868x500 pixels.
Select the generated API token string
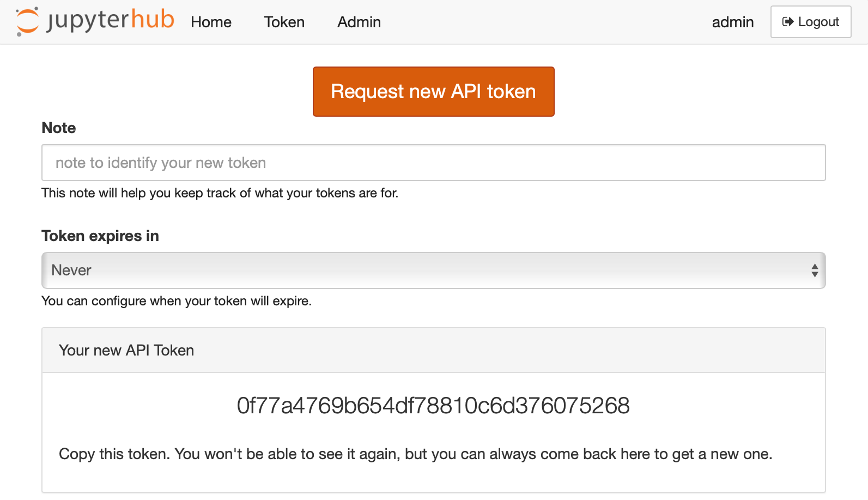click(433, 406)
